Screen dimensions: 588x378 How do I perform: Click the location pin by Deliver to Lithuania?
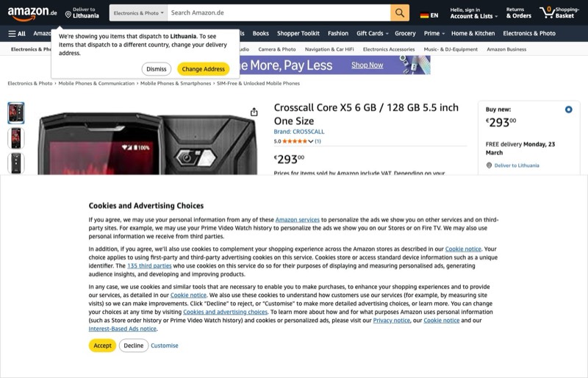click(68, 15)
